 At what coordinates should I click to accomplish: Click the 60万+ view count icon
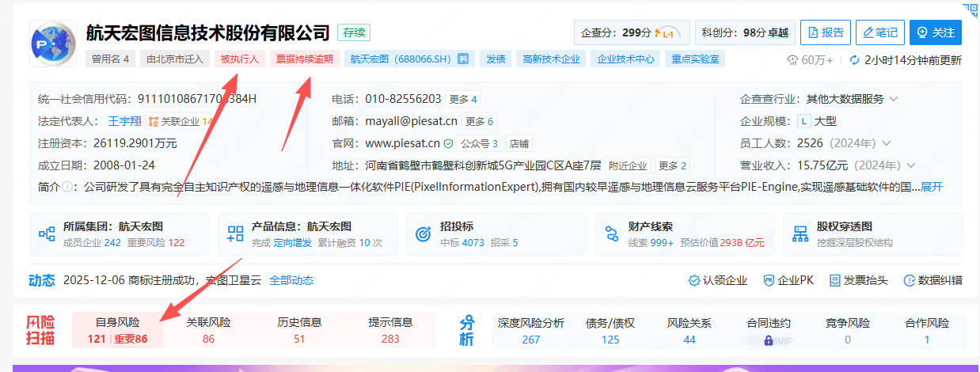click(792, 59)
